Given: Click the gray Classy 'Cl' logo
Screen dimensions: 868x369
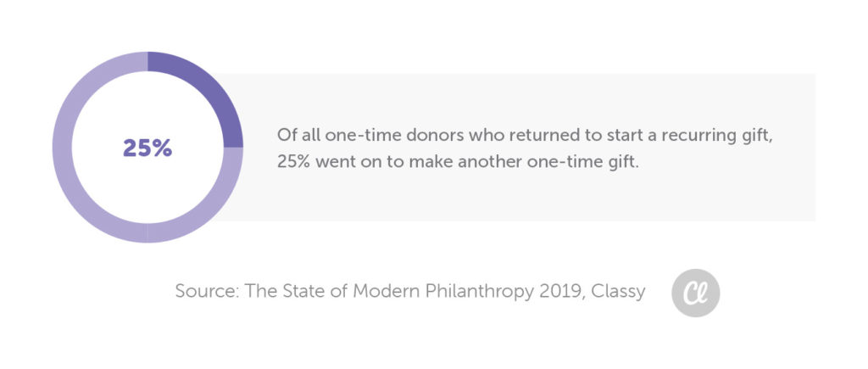Looking at the screenshot, I should (x=695, y=293).
